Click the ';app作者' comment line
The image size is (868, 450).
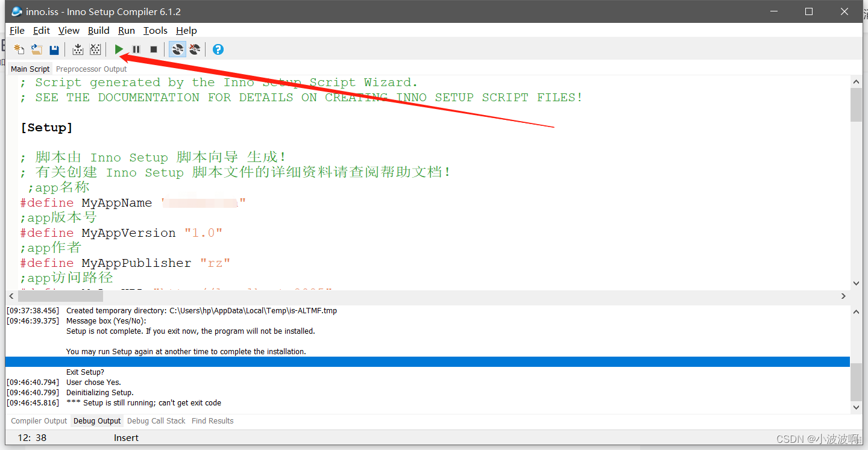pyautogui.click(x=51, y=248)
